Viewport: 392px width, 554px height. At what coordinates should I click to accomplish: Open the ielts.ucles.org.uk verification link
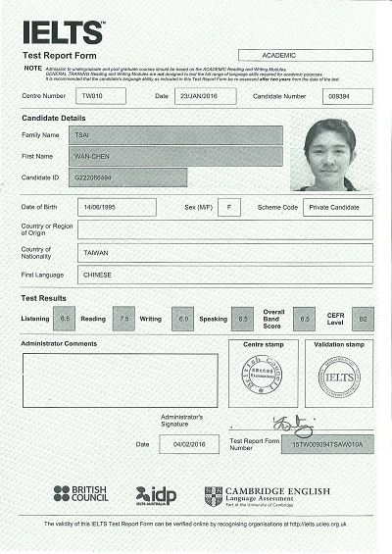coord(318,525)
